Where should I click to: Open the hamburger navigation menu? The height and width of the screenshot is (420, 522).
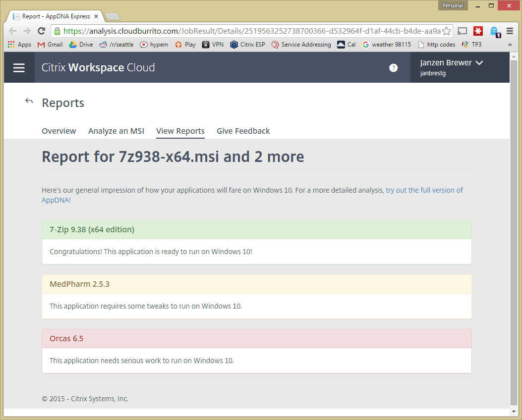pos(19,68)
